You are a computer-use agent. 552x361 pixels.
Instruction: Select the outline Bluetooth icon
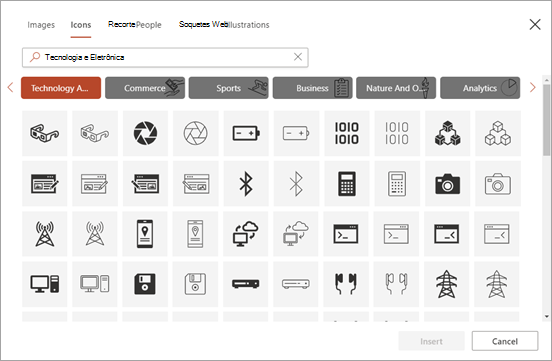point(296,183)
